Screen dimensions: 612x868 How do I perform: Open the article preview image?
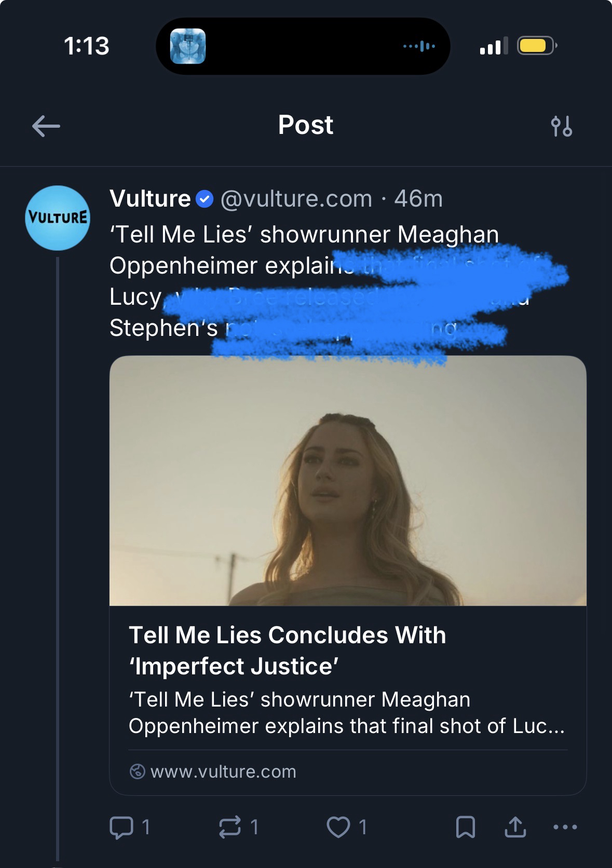tap(348, 481)
